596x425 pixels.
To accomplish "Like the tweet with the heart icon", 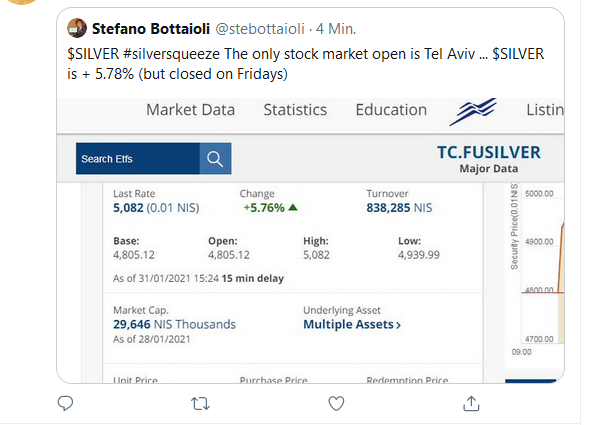I will (x=336, y=404).
